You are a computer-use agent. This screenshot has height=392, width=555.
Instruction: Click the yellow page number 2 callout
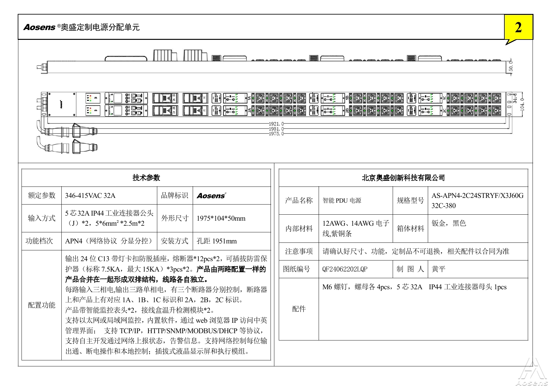(518, 28)
